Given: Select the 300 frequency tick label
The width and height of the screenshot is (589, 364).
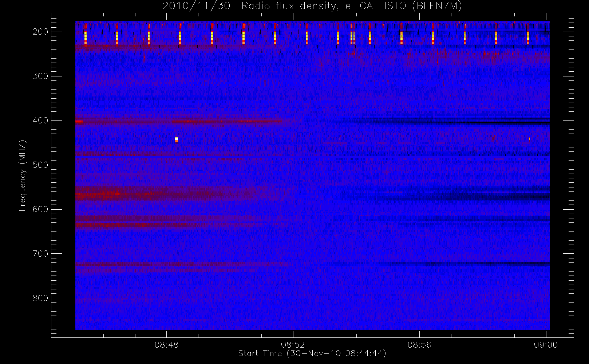Looking at the screenshot, I should tap(40, 76).
